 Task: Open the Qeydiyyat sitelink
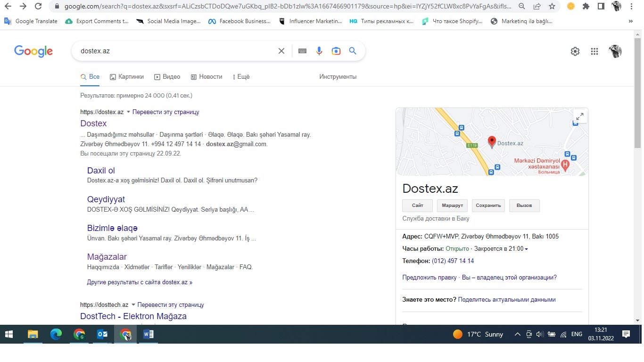106,199
